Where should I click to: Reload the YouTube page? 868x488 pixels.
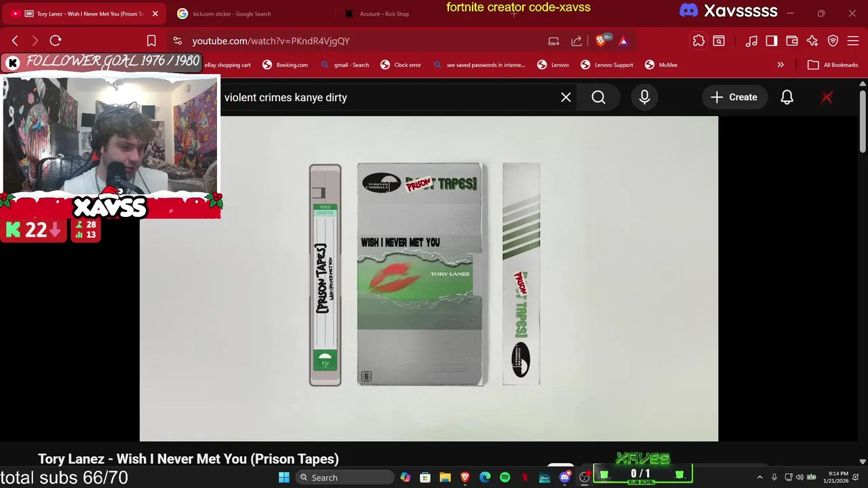pos(56,41)
